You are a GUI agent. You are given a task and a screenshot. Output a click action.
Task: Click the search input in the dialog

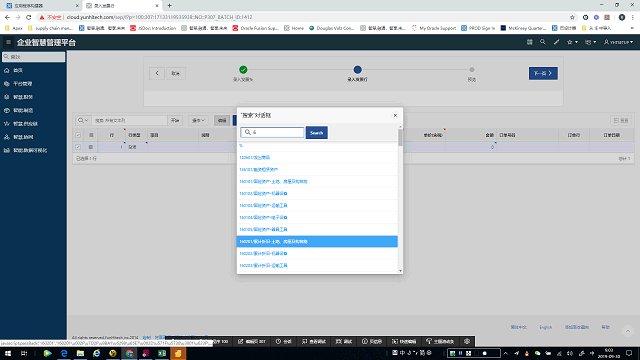click(x=272, y=132)
